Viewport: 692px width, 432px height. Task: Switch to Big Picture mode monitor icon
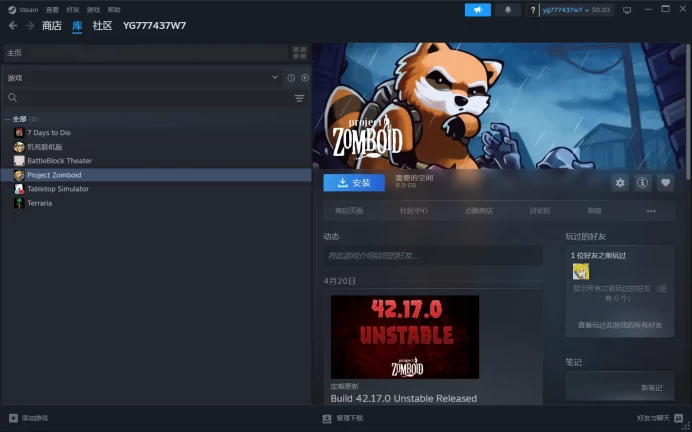(627, 10)
